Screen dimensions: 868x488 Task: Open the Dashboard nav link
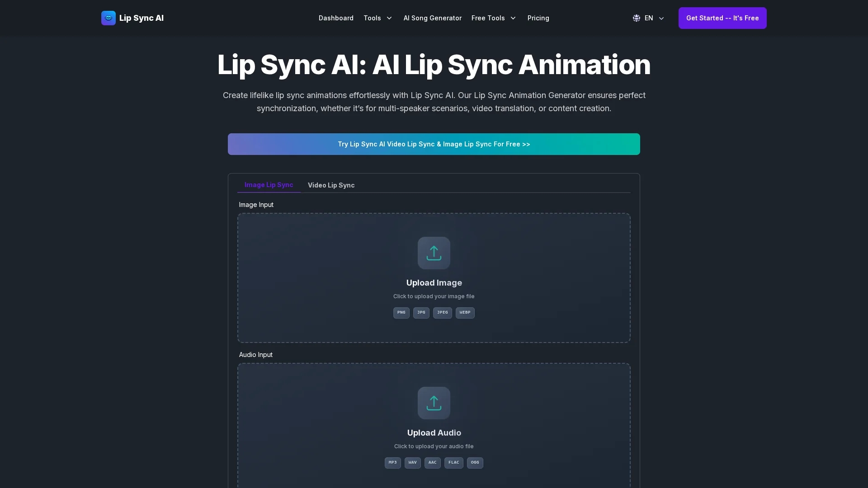336,18
